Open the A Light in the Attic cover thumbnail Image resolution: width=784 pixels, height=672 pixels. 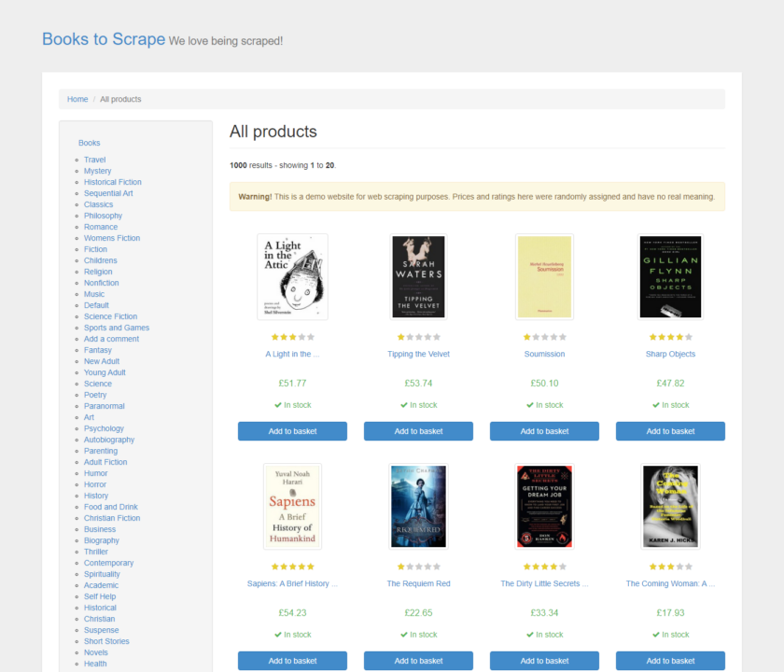click(x=292, y=276)
